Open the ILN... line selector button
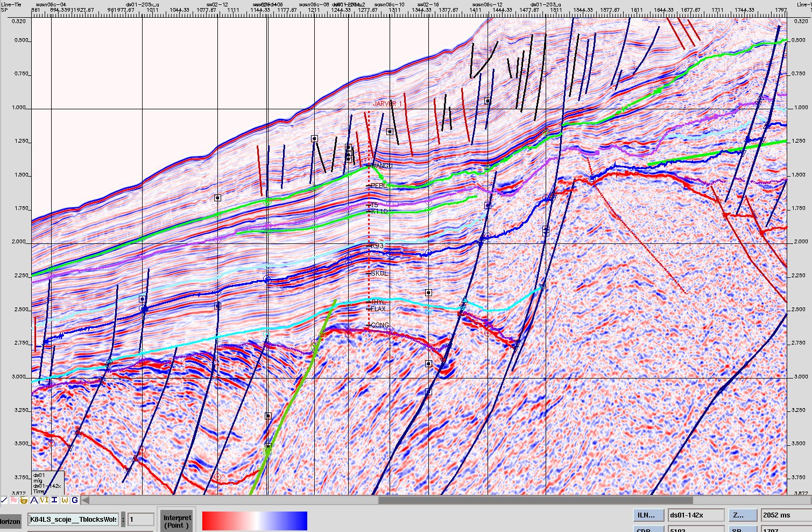The width and height of the screenshot is (812, 532). point(648,515)
